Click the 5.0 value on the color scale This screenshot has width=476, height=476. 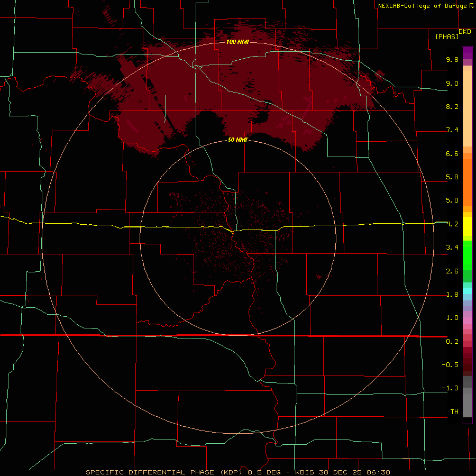(452, 200)
